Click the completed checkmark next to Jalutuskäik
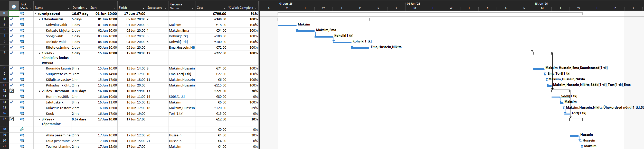644x149 pixels. [x=12, y=102]
